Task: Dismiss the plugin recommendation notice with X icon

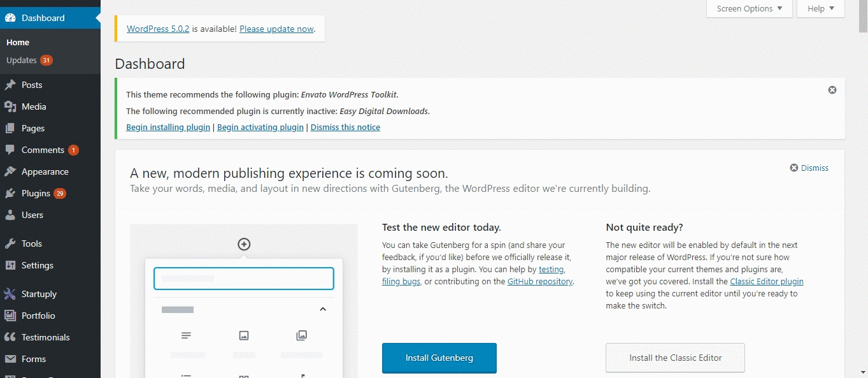Action: 832,90
